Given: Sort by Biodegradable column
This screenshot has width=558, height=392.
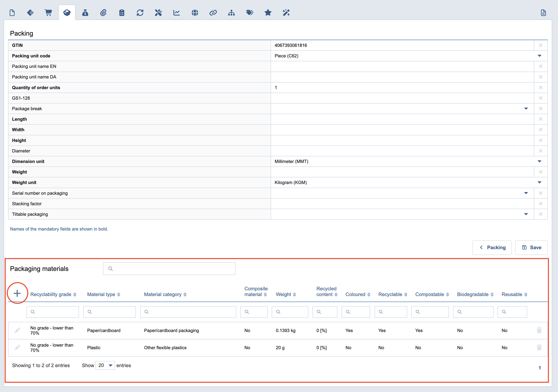Looking at the screenshot, I should coord(475,294).
